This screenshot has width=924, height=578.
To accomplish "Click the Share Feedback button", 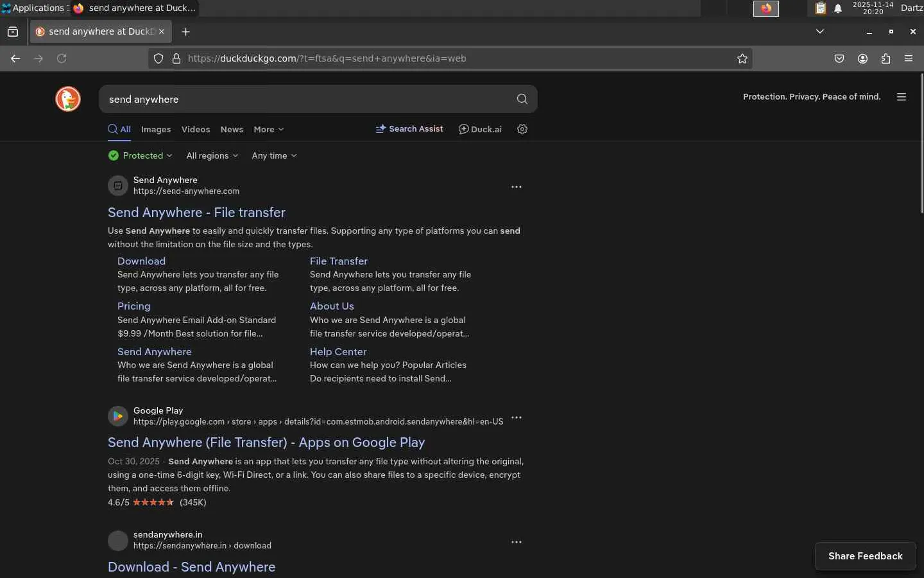I will (865, 556).
